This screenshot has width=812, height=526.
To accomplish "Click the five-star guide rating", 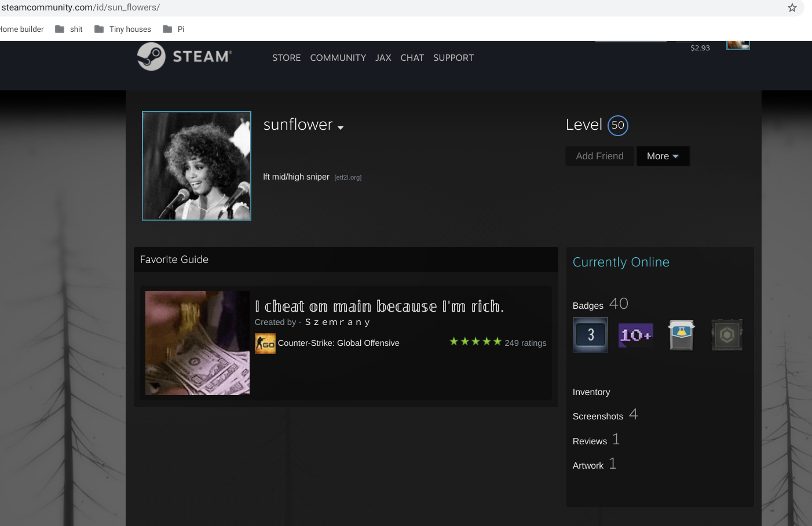I will point(476,342).
